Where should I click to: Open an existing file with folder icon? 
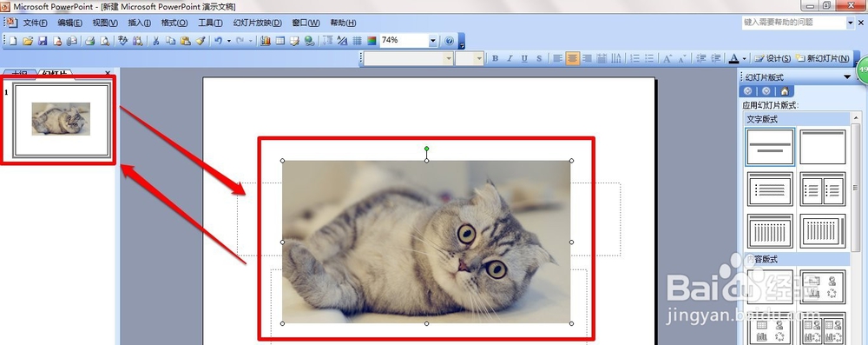[x=28, y=41]
